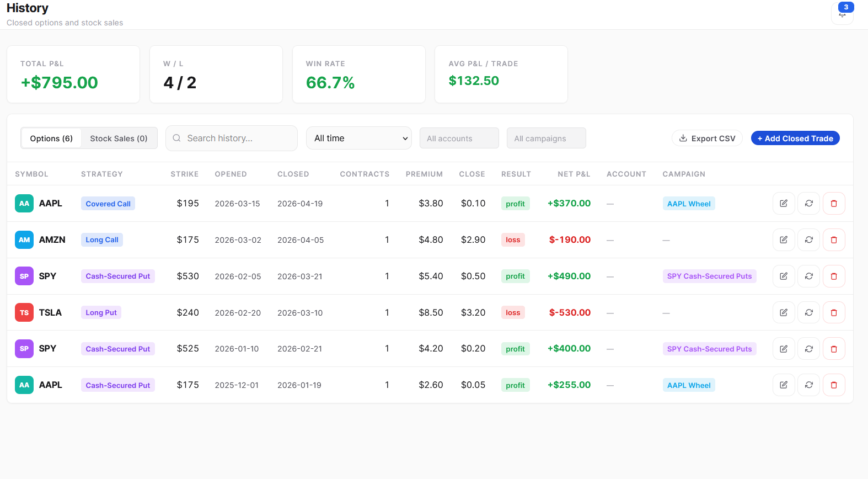Screen dimensions: 868x479
Task: Click the 2026-04-19 closed date
Action: coord(300,204)
